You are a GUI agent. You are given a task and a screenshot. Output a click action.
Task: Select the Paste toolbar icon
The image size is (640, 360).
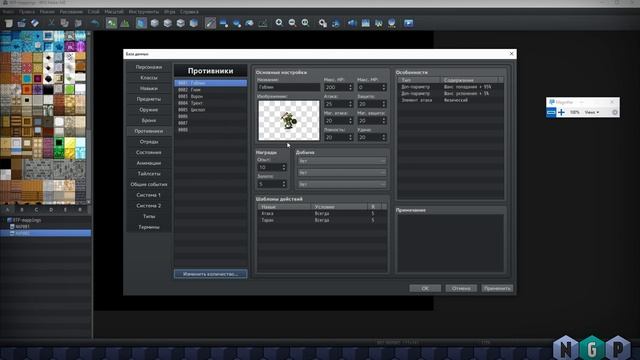coord(78,23)
